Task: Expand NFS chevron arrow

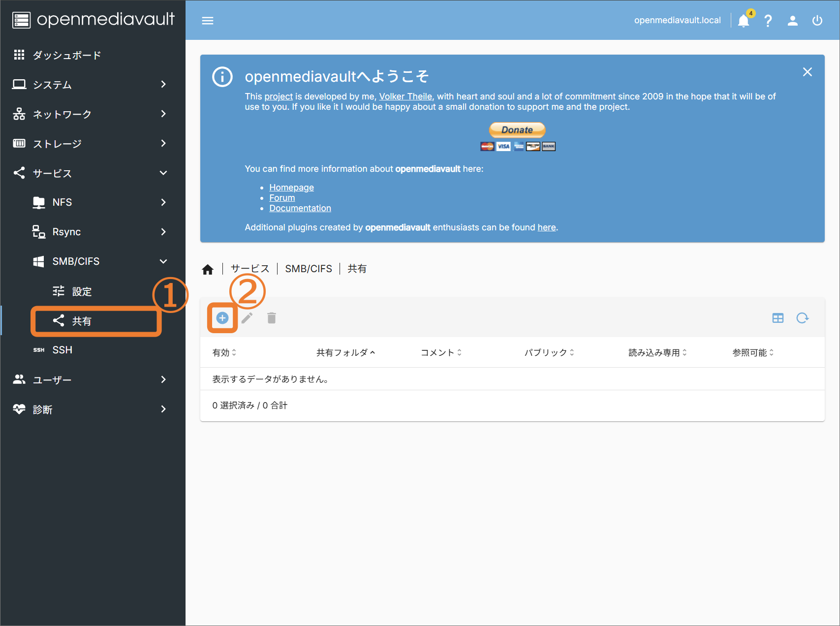Action: [163, 202]
